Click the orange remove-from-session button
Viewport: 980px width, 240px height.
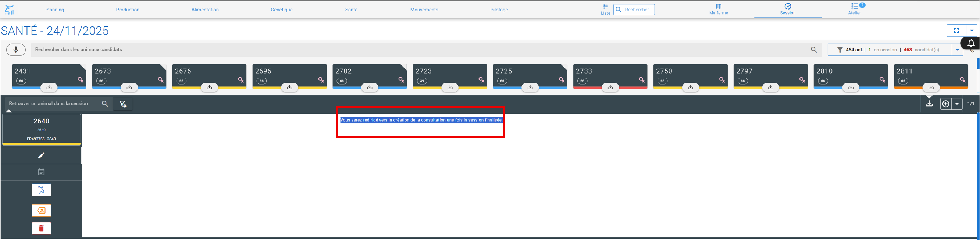tap(42, 210)
